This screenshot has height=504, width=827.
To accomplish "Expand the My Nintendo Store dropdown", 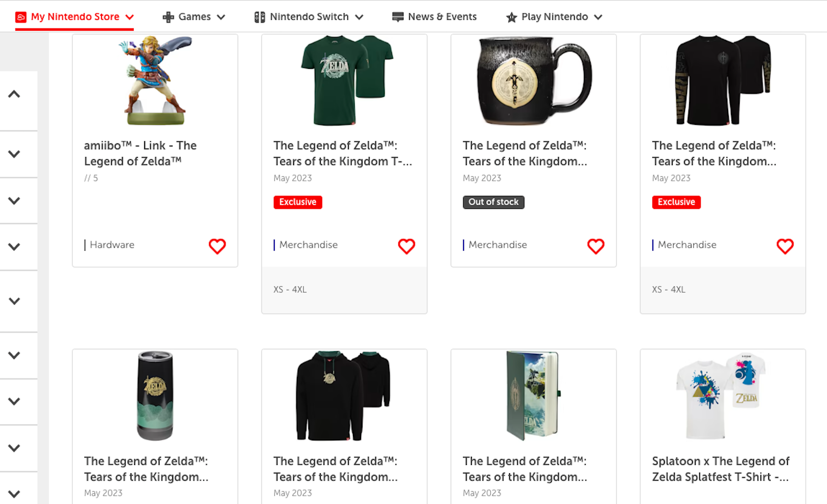I will [130, 16].
